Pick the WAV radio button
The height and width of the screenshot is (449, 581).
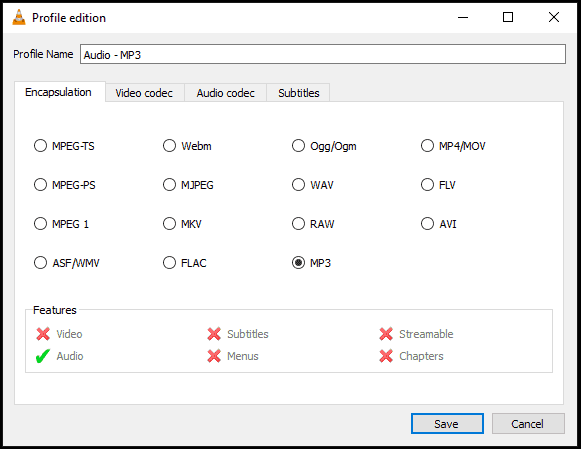point(298,184)
